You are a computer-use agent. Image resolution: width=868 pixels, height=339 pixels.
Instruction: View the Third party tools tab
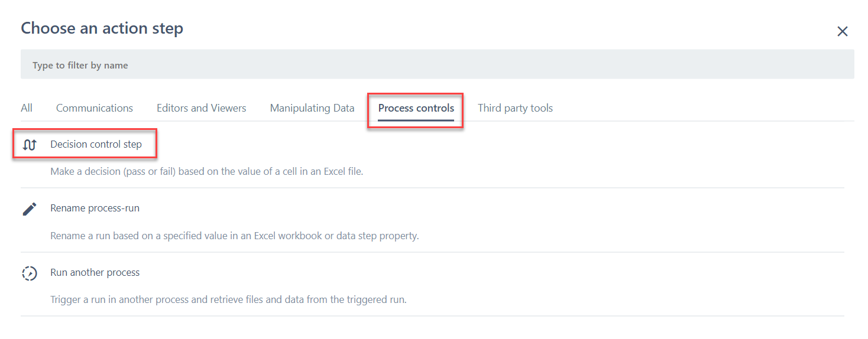click(x=515, y=108)
